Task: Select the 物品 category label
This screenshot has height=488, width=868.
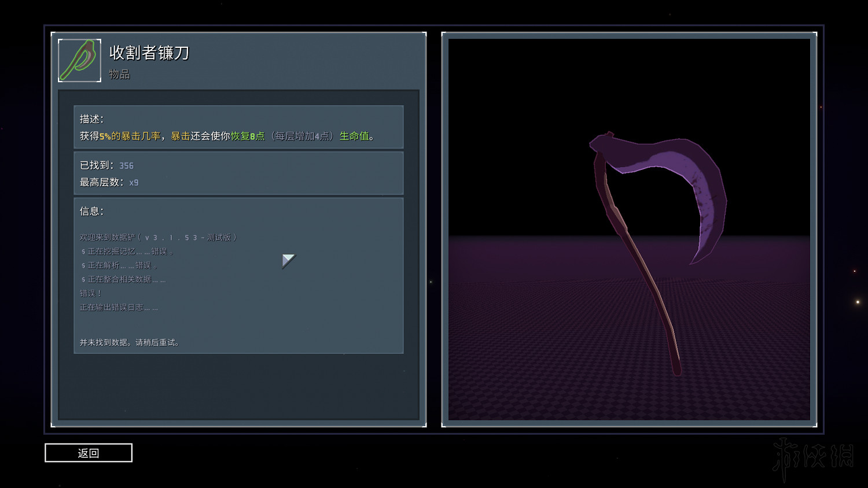Action: tap(119, 74)
